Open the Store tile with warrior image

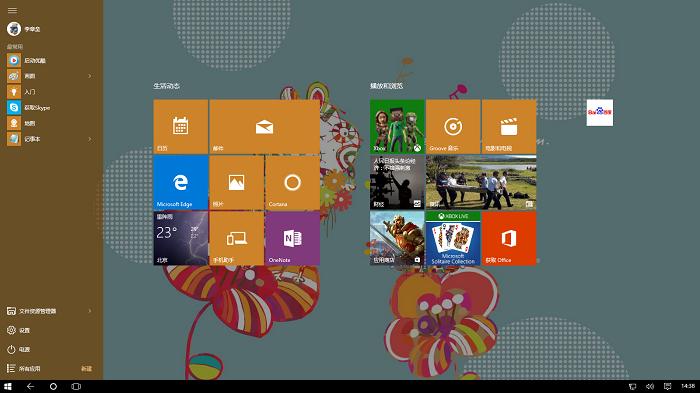[397, 238]
